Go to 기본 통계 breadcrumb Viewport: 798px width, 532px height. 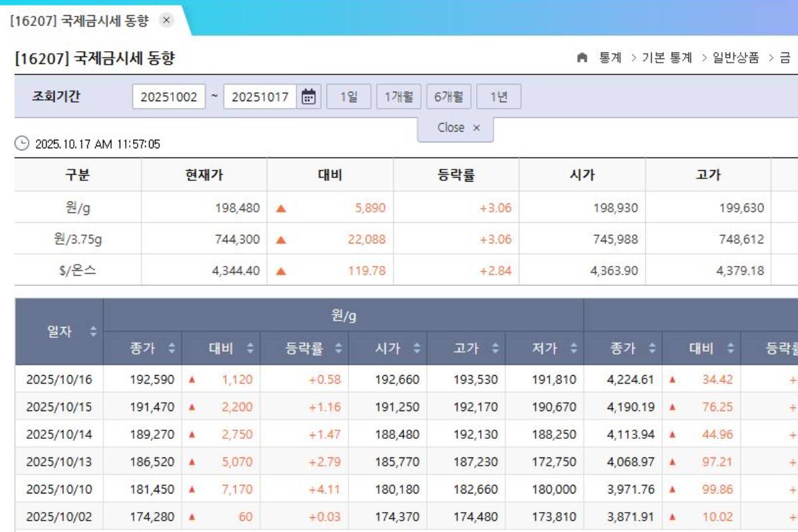[667, 58]
